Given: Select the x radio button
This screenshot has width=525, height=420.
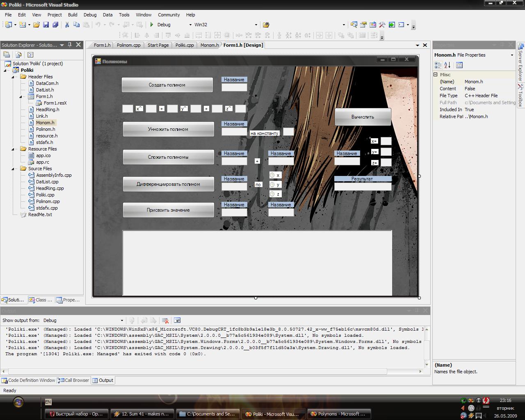Looking at the screenshot, I should coord(272,175).
